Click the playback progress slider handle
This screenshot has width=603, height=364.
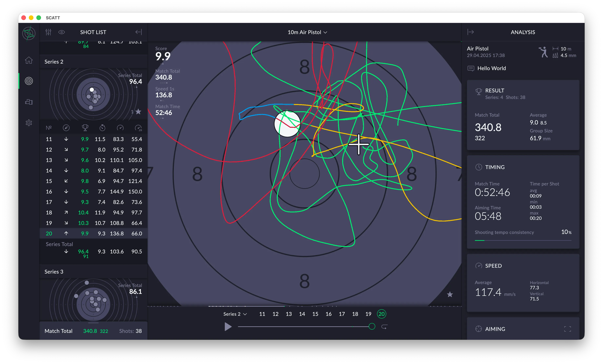(x=372, y=327)
